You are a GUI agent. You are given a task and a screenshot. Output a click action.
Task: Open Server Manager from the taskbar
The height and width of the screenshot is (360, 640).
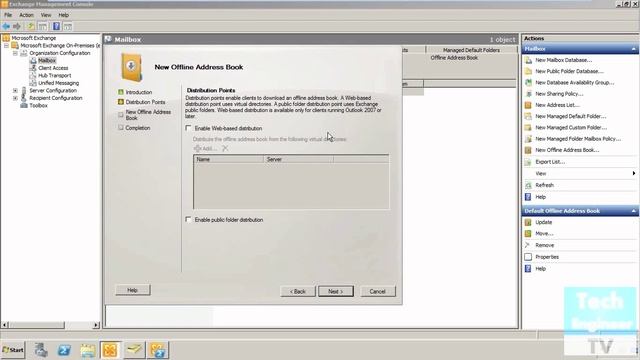pos(41,350)
